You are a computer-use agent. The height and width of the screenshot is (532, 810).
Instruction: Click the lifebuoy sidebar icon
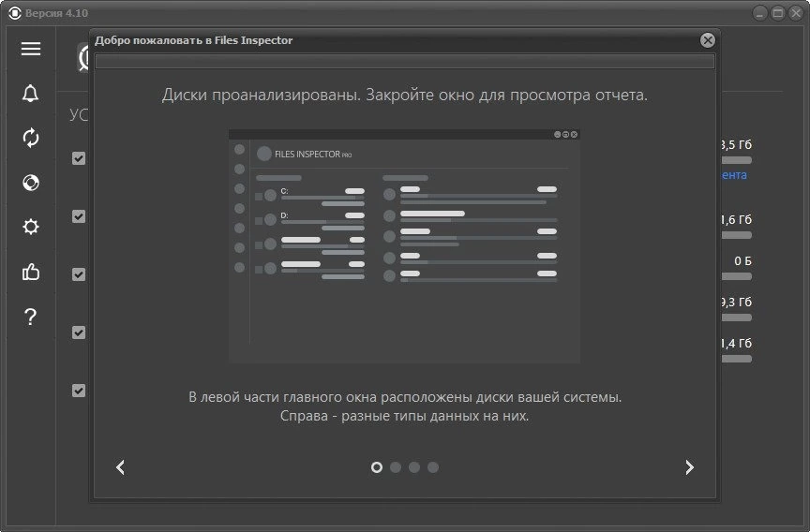(x=31, y=183)
